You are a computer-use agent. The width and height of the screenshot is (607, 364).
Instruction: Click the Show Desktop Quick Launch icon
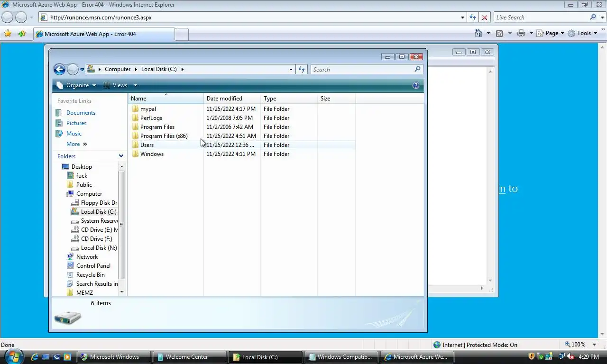click(46, 357)
